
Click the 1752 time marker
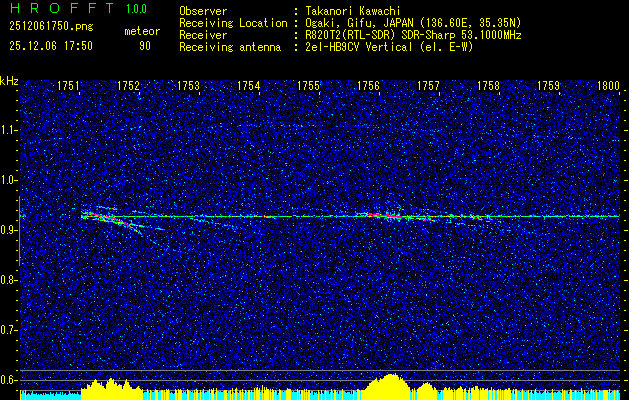[128, 85]
